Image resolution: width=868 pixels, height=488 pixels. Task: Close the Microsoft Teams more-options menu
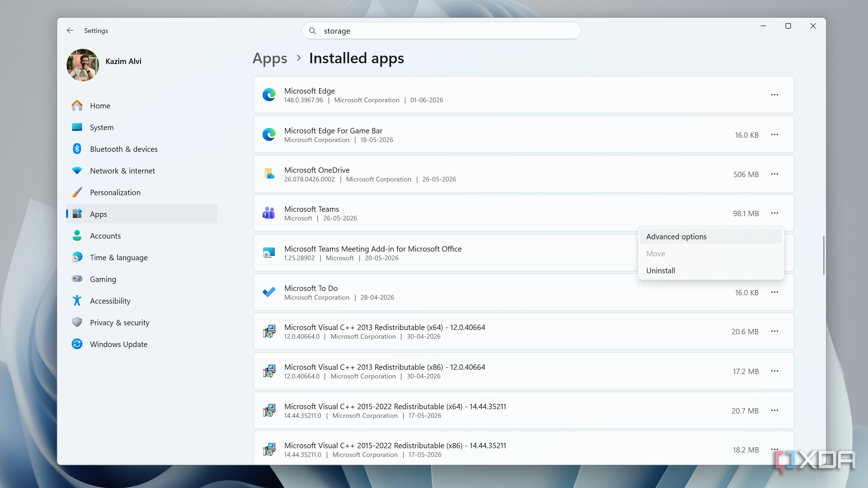[x=774, y=213]
